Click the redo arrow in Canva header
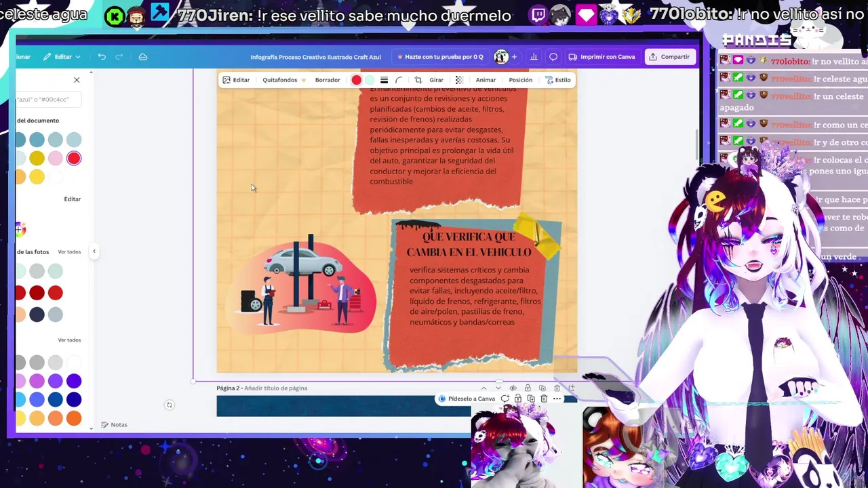Image resolution: width=868 pixels, height=488 pixels. (x=119, y=57)
